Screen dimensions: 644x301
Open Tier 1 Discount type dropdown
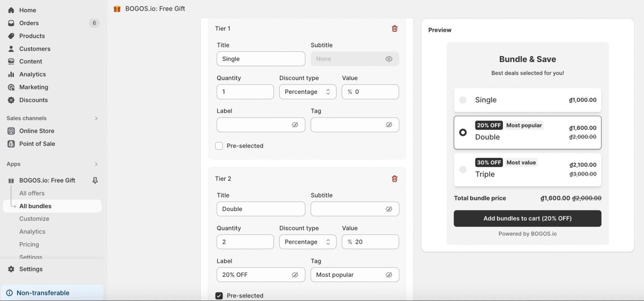tap(307, 92)
